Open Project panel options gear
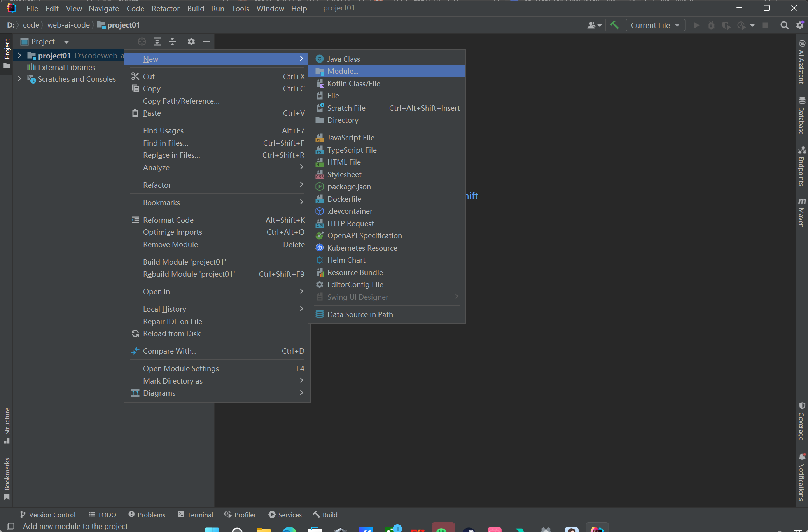The width and height of the screenshot is (808, 532). (191, 42)
